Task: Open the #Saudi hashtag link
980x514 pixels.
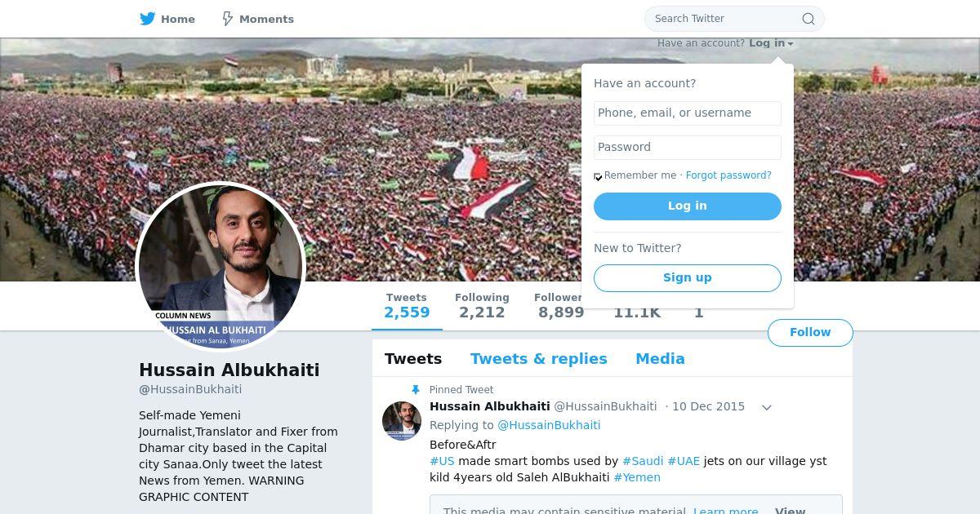Action: point(643,461)
